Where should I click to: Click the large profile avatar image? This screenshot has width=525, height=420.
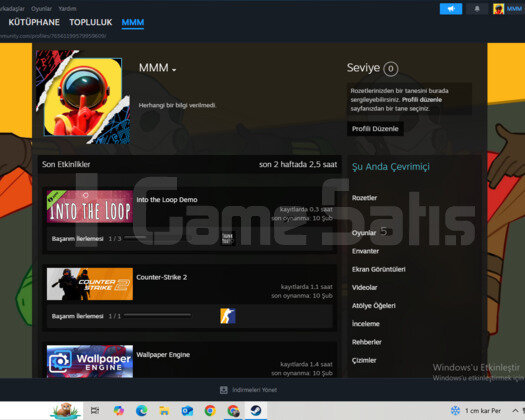point(83,97)
